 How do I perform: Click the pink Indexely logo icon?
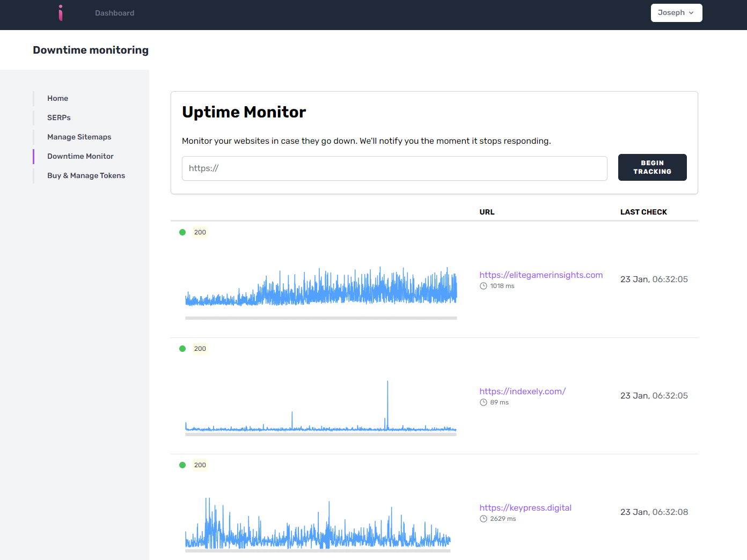point(61,13)
